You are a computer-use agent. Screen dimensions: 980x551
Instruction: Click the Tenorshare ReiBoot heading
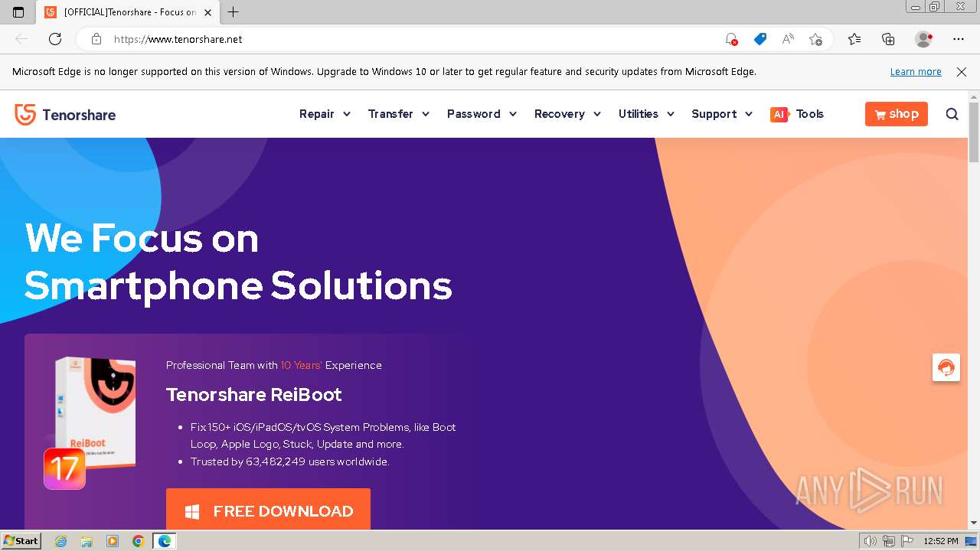coord(254,395)
